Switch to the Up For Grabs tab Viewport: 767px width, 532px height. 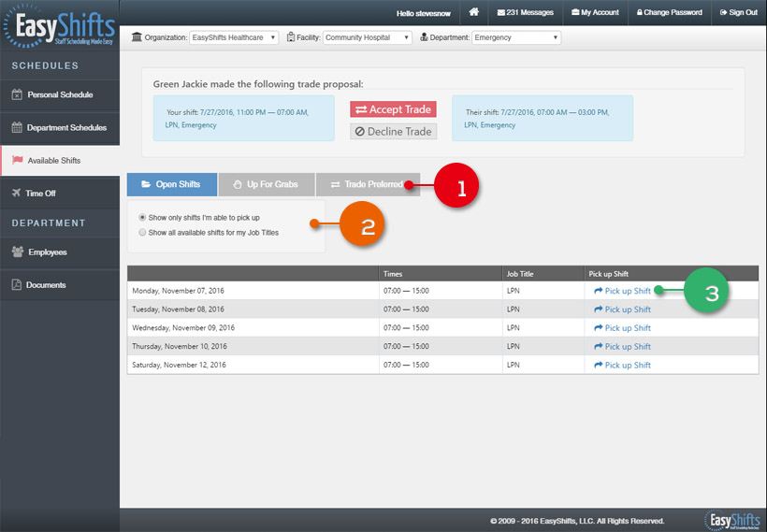267,184
